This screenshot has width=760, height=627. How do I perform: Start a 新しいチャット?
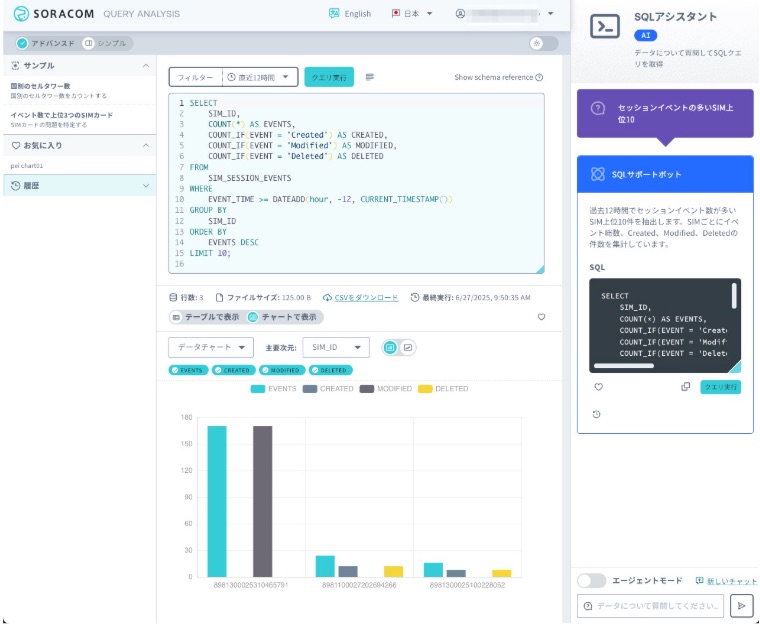[x=732, y=581]
